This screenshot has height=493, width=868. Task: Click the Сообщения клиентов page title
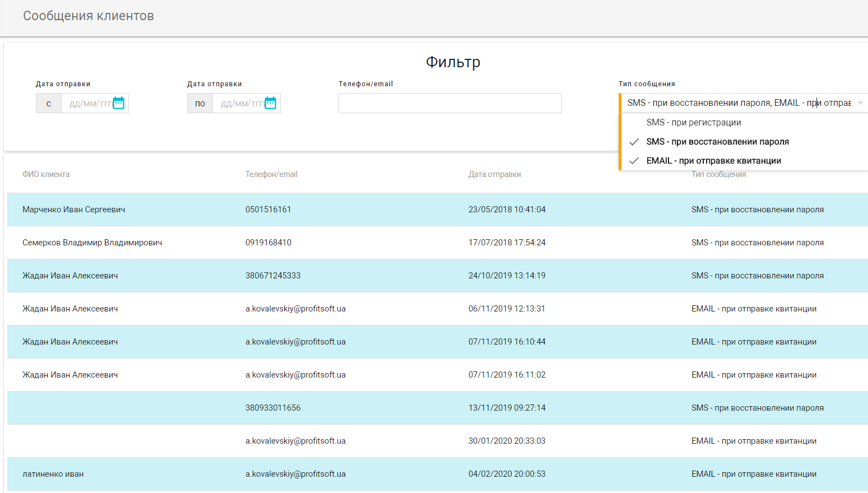point(89,16)
